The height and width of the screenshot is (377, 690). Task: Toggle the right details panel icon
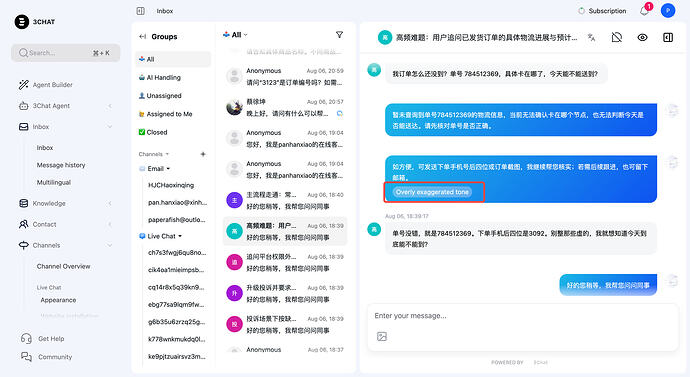coord(668,37)
